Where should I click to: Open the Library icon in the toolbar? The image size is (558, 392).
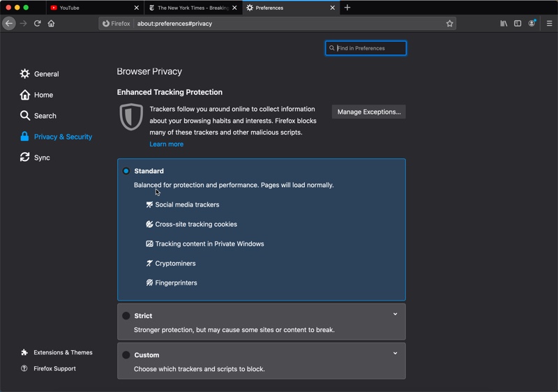point(504,24)
